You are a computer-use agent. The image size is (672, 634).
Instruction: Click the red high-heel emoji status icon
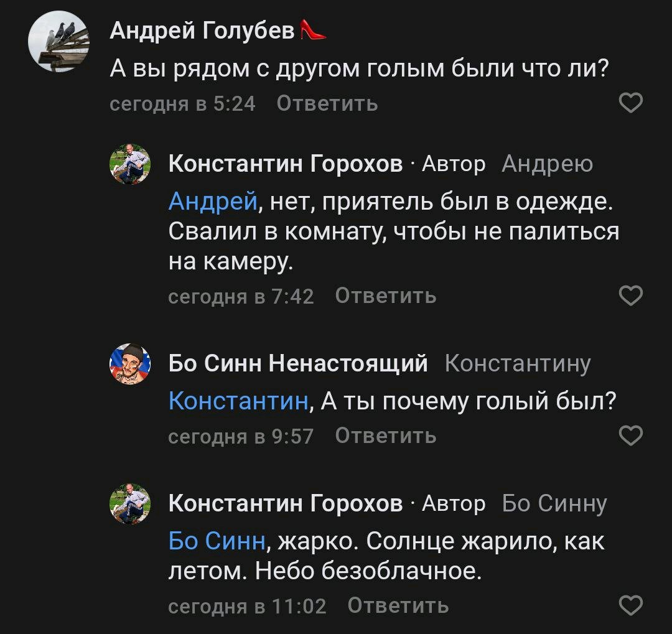313,29
